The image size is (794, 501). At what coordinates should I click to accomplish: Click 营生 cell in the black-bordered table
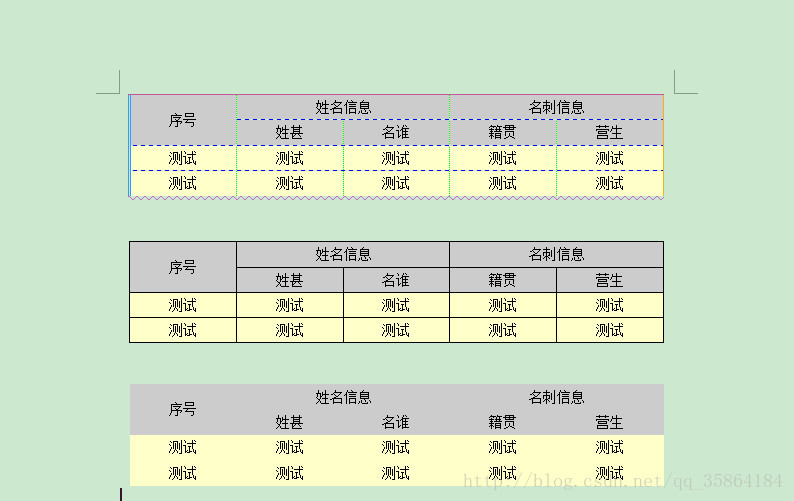click(x=610, y=280)
